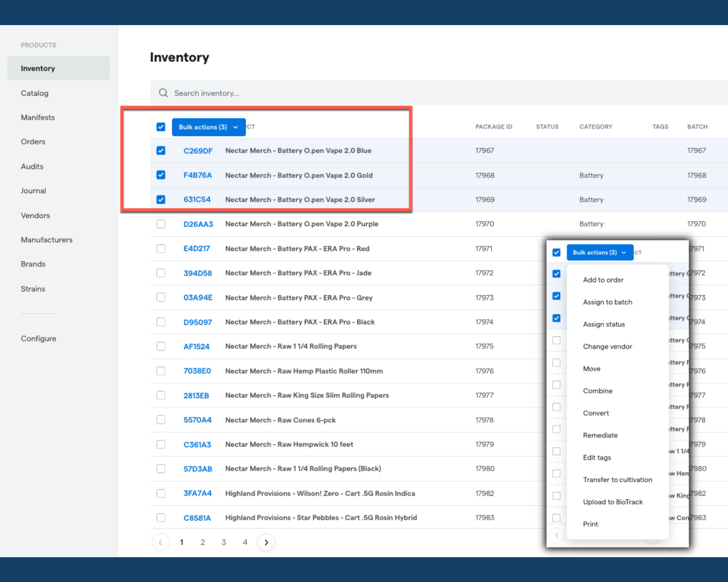This screenshot has width=728, height=582.
Task: Click Configure in the sidebar
Action: point(39,338)
